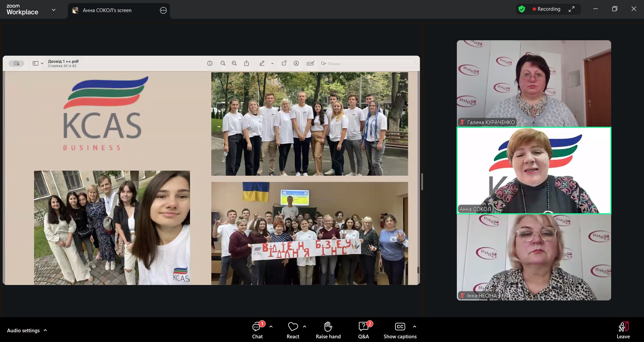Open Audio settings
Screen dimensions: 644x342
click(x=23, y=331)
